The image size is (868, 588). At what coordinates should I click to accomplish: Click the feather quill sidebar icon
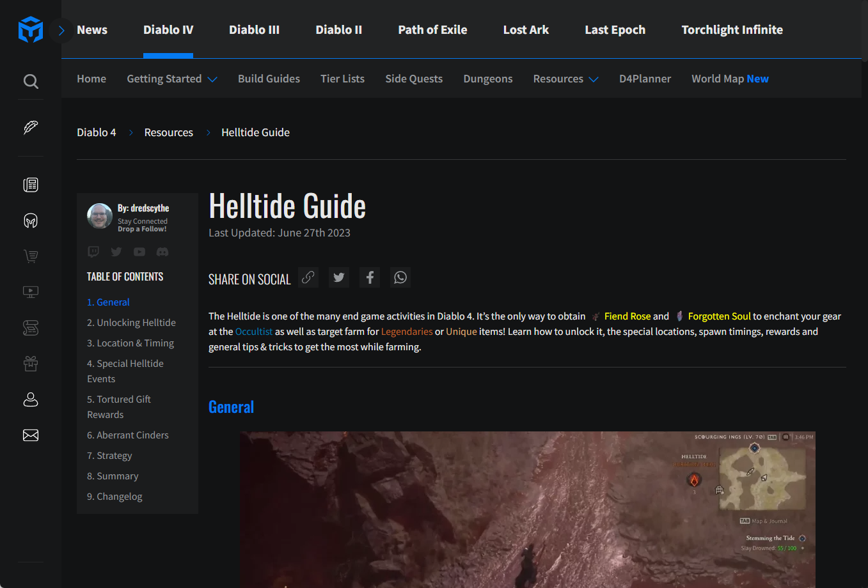(x=31, y=127)
